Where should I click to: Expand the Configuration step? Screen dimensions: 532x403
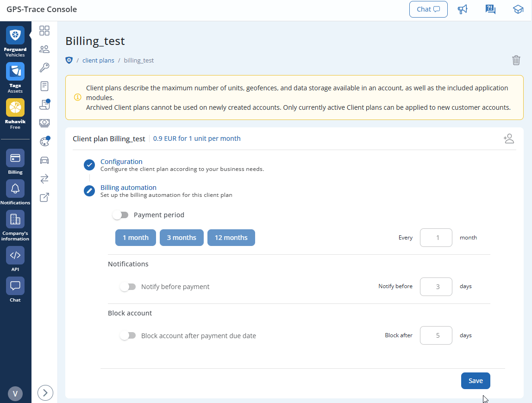(121, 162)
